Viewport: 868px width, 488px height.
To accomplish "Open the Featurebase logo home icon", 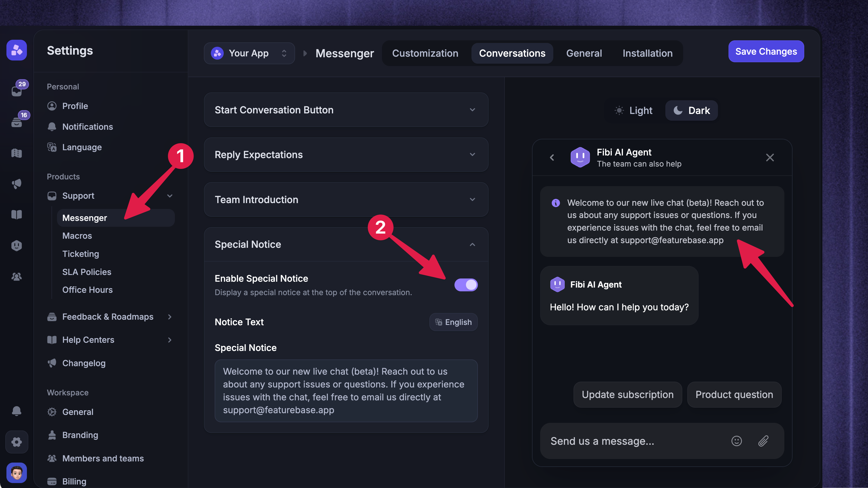I will click(x=16, y=50).
